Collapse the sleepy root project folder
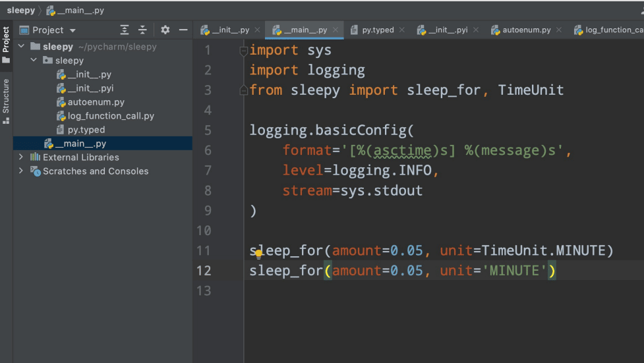Viewport: 644px width, 363px height. point(21,47)
